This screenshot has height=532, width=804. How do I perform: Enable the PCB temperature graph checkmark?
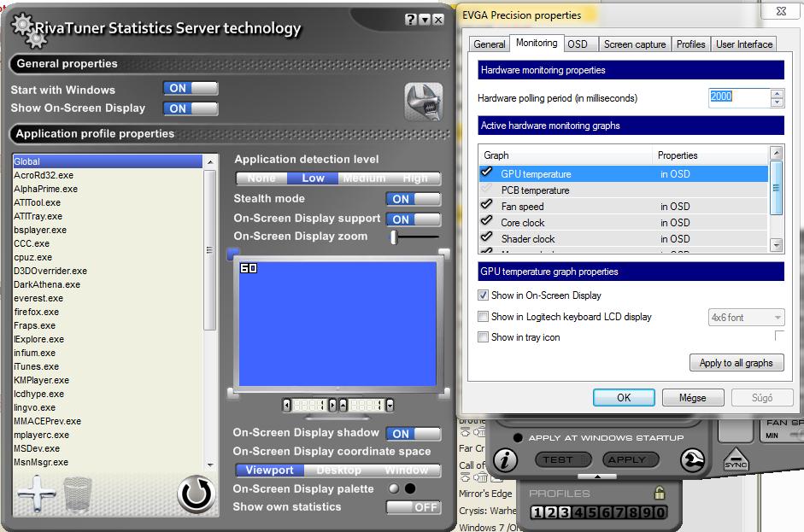point(487,189)
